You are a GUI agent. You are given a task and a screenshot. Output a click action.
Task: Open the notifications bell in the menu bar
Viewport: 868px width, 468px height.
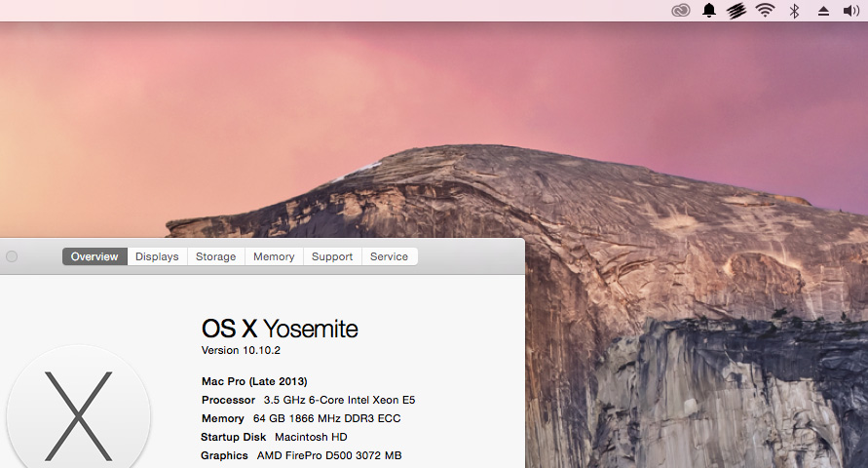coord(709,11)
